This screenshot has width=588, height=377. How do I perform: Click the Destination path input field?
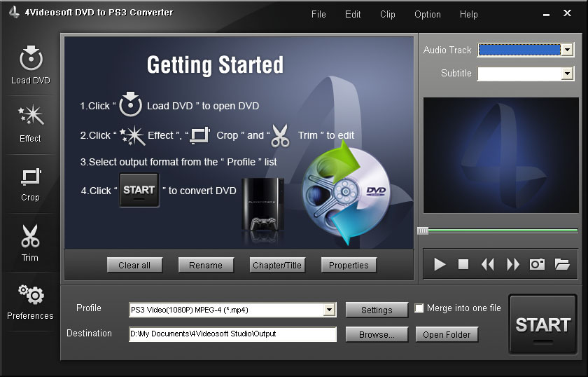pos(232,334)
